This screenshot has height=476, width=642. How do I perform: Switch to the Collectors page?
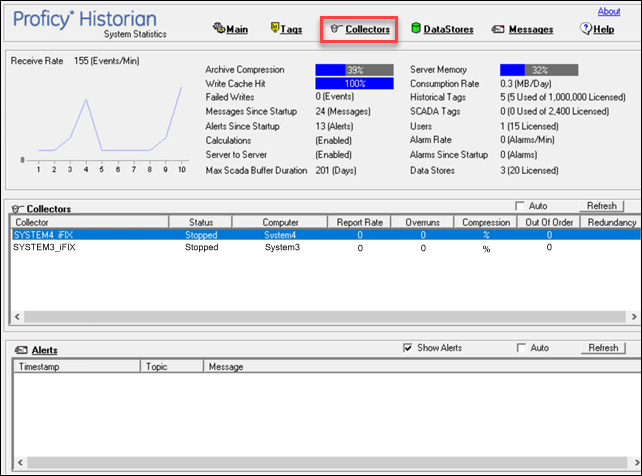[367, 29]
